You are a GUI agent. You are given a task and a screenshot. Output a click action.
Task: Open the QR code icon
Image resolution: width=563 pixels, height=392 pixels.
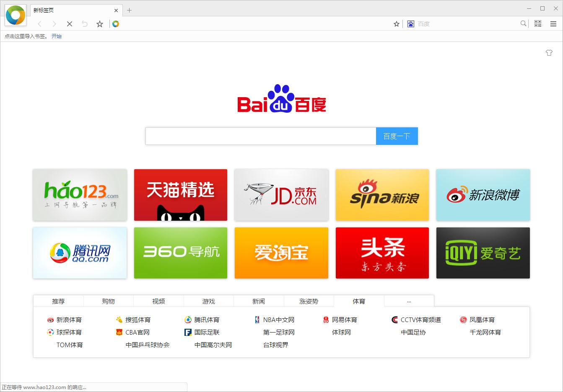538,24
